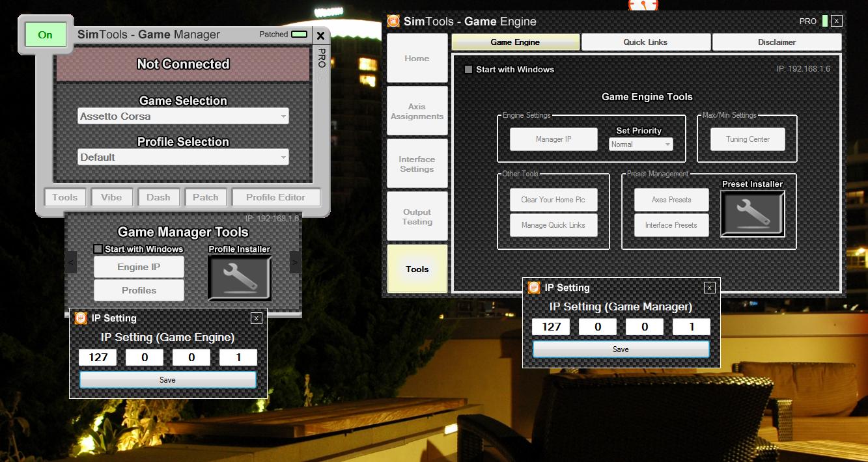The height and width of the screenshot is (462, 868).
Task: Select the Tools sidebar section in Game Engine
Action: tap(417, 269)
